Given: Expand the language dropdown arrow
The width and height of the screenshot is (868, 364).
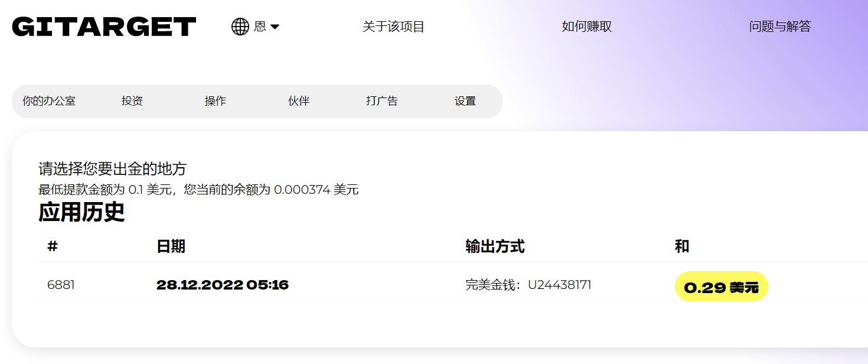Looking at the screenshot, I should click(275, 27).
